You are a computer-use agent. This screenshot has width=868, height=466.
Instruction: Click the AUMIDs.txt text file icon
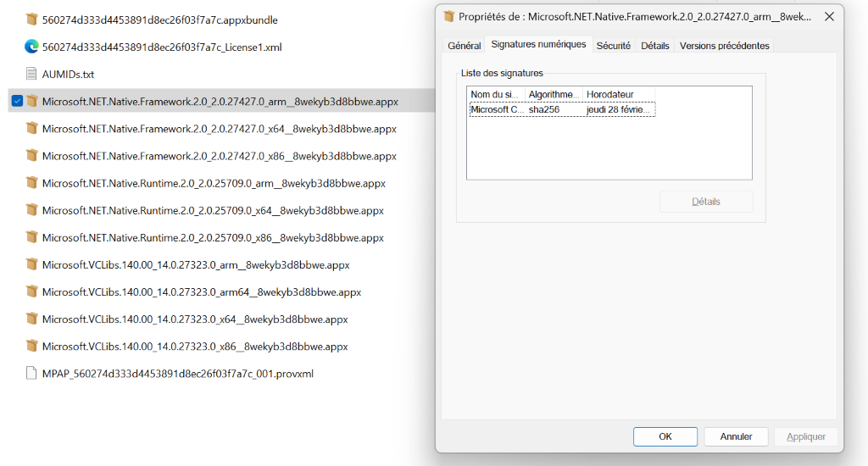click(x=31, y=75)
